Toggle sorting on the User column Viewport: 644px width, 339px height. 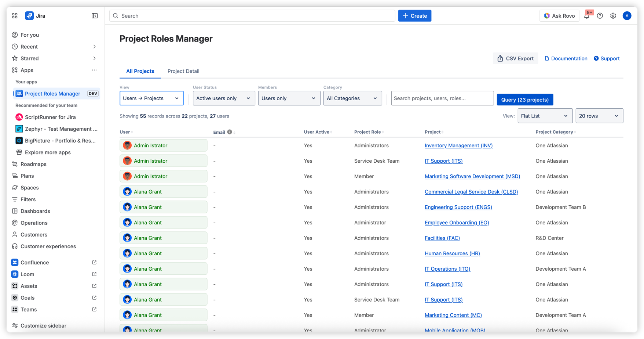point(126,132)
